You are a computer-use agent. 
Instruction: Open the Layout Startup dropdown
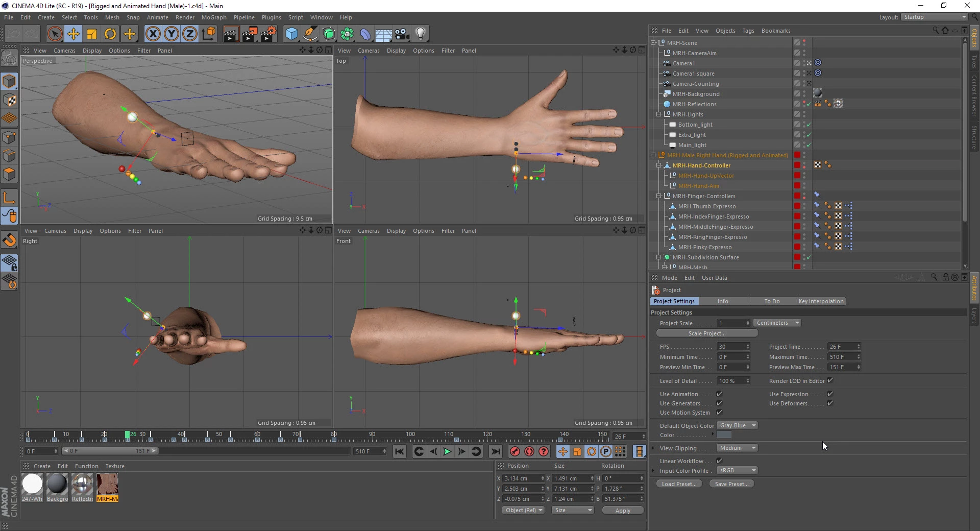(934, 17)
